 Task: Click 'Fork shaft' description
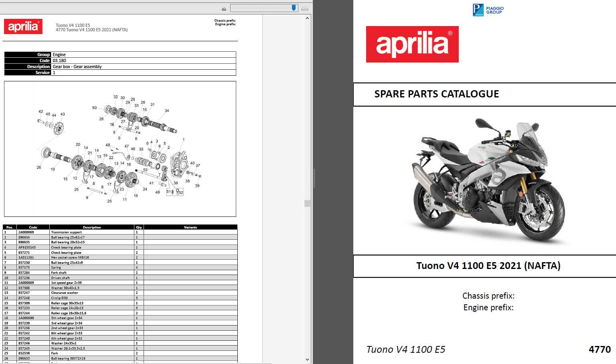(x=59, y=273)
